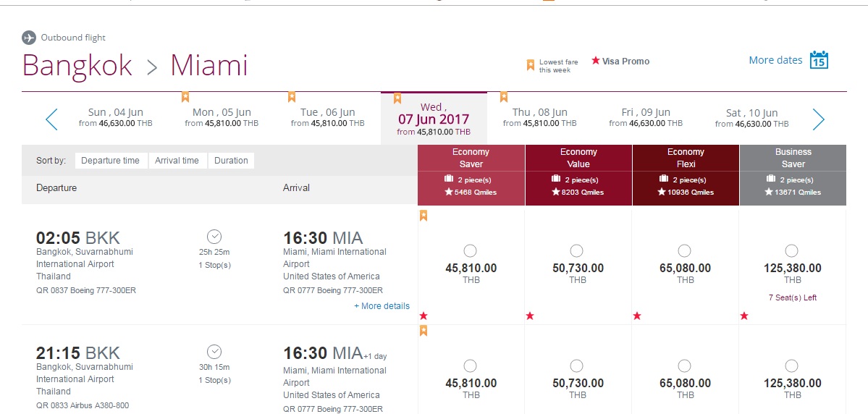Viewport: 868px width, 414px height.
Task: Click clock icon for 25h 25m flight
Action: click(214, 237)
